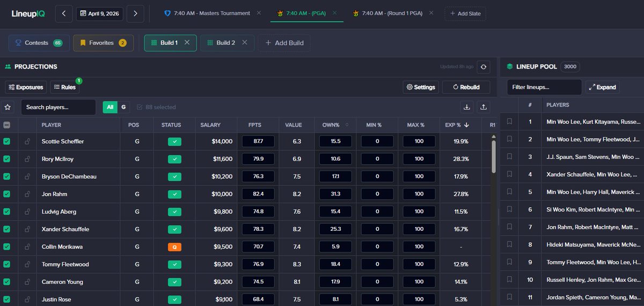Image resolution: width=644 pixels, height=306 pixels.
Task: Click the Rebuild button
Action: coord(467,87)
